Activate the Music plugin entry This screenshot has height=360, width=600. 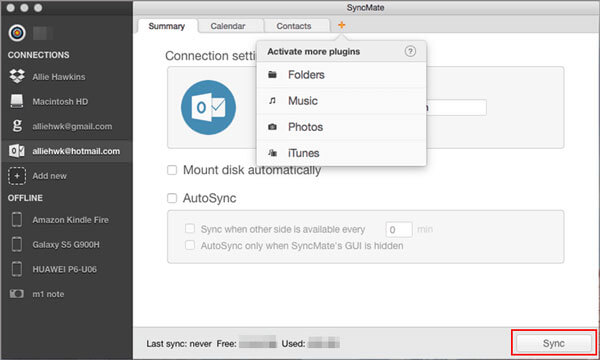pos(341,101)
